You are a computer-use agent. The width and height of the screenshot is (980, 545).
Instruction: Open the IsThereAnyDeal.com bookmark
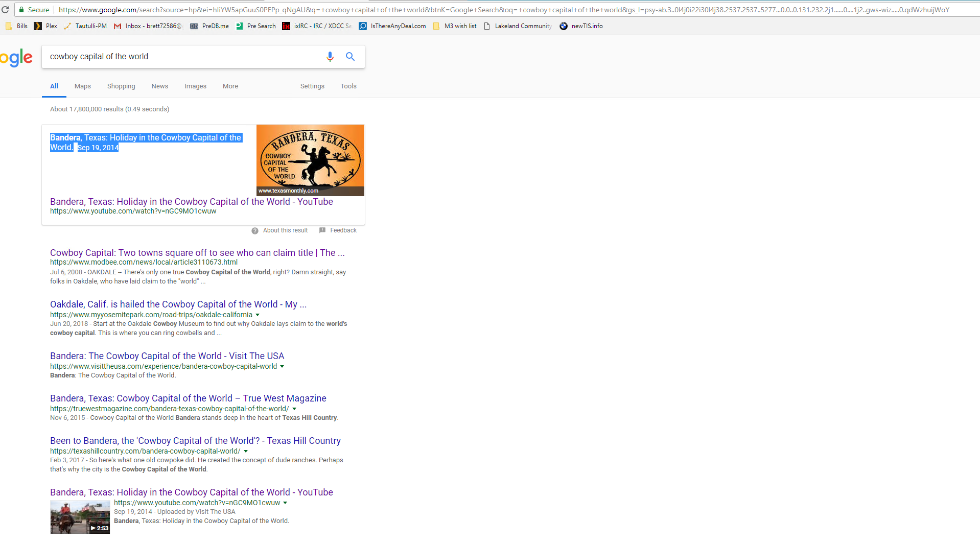tap(392, 26)
